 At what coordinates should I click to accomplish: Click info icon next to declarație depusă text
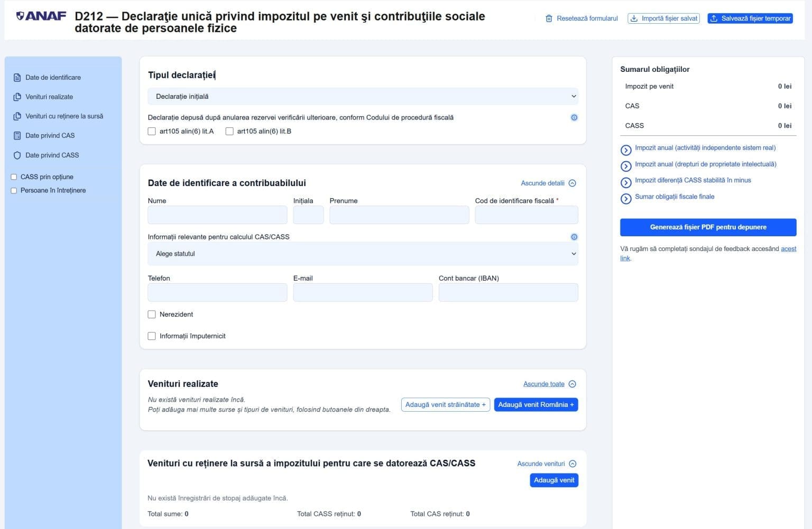pyautogui.click(x=574, y=117)
